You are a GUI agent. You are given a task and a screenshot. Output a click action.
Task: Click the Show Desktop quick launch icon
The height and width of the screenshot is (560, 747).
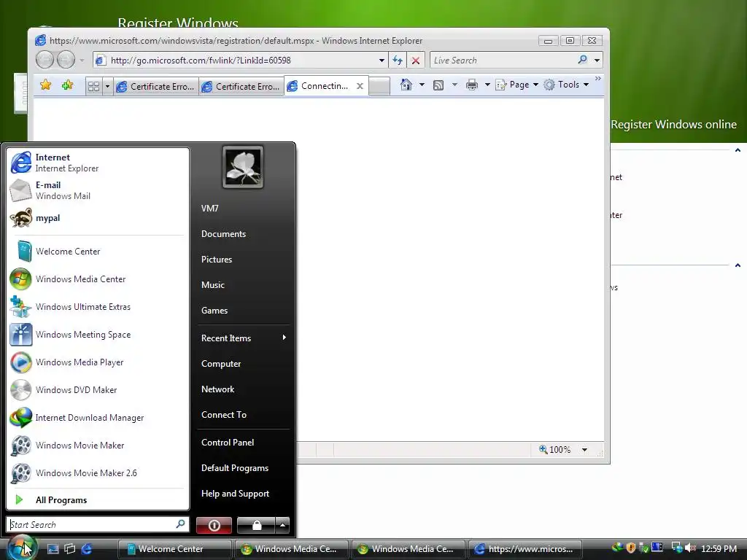[53, 549]
